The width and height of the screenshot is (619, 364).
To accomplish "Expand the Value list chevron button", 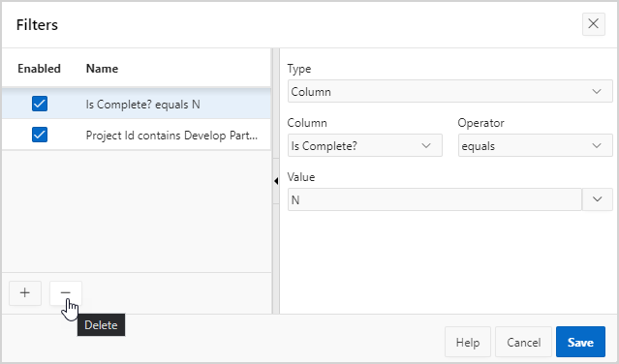I will 597,199.
